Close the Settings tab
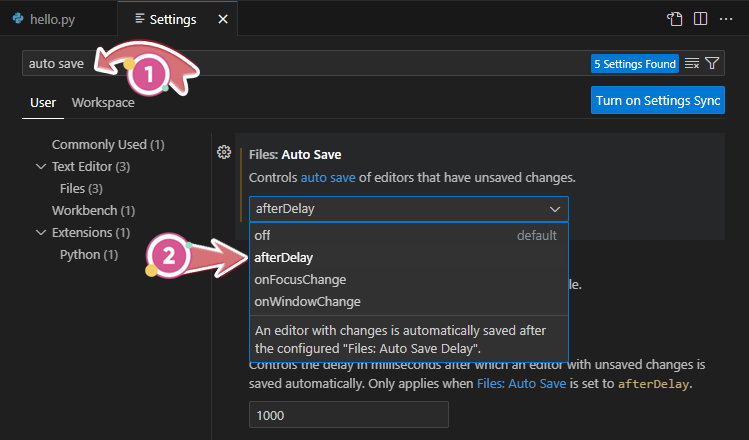 222,19
